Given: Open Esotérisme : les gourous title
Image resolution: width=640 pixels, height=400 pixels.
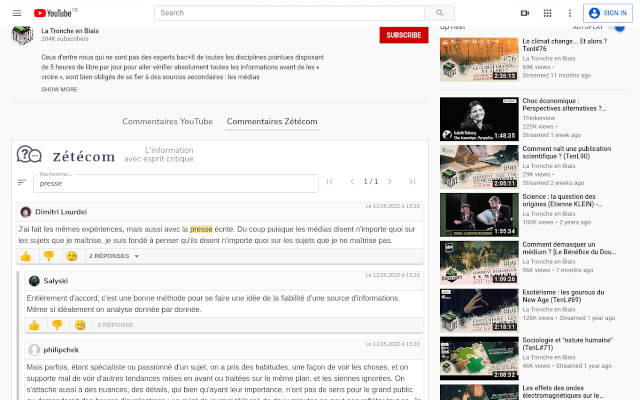Looking at the screenshot, I should [563, 296].
